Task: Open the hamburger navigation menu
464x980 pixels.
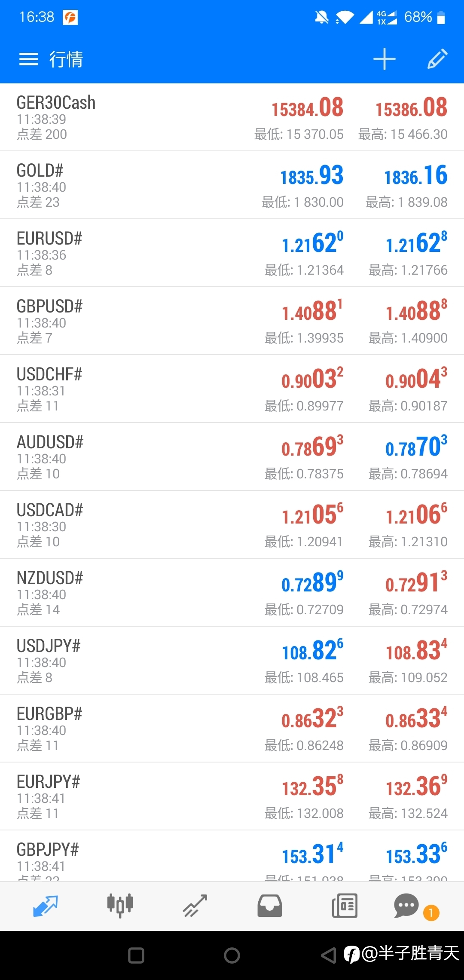Action: click(x=28, y=59)
